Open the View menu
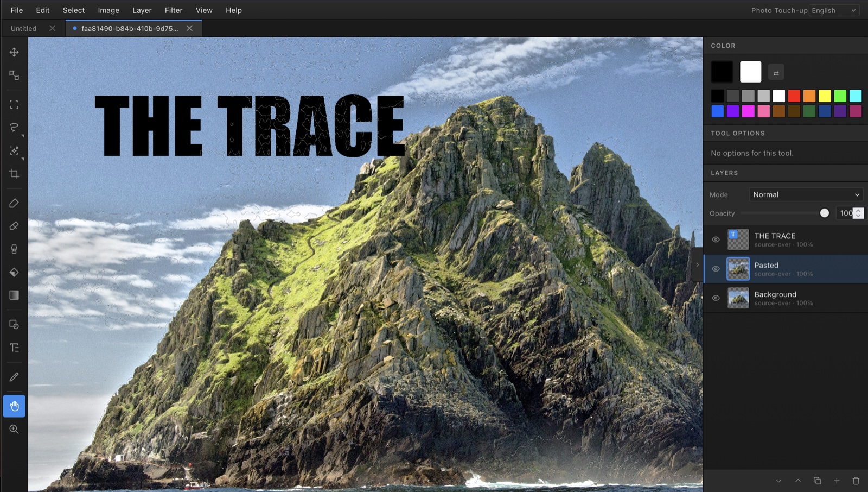 [204, 10]
